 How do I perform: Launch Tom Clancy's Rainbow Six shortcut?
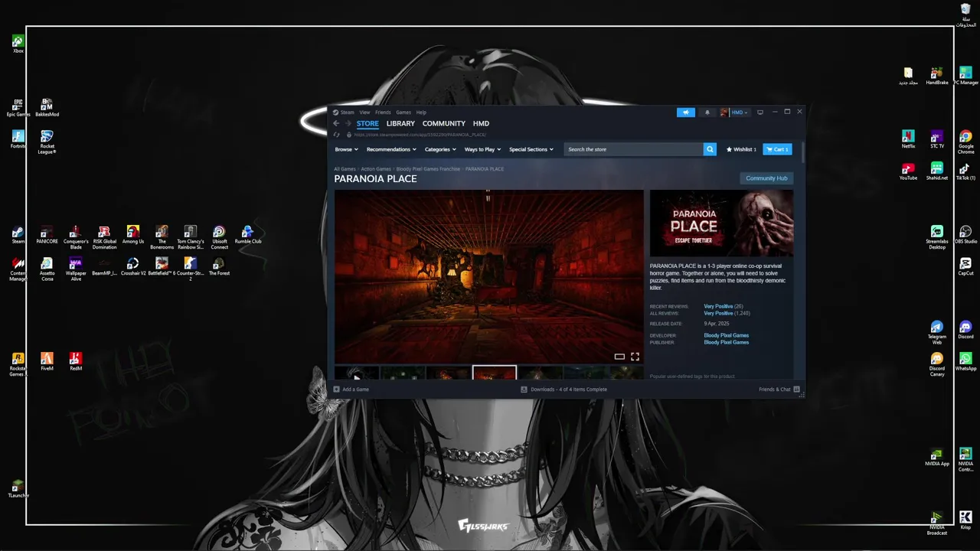click(191, 237)
